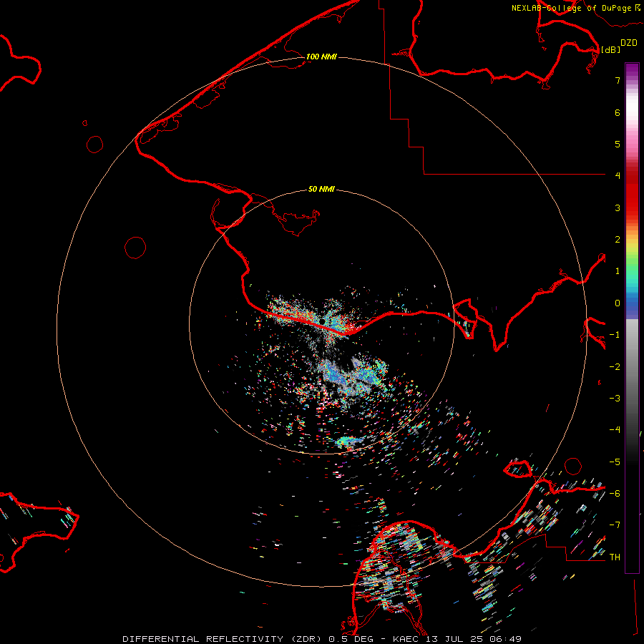Click the 5 value on the color scale
This screenshot has width=644, height=644.
618,144
